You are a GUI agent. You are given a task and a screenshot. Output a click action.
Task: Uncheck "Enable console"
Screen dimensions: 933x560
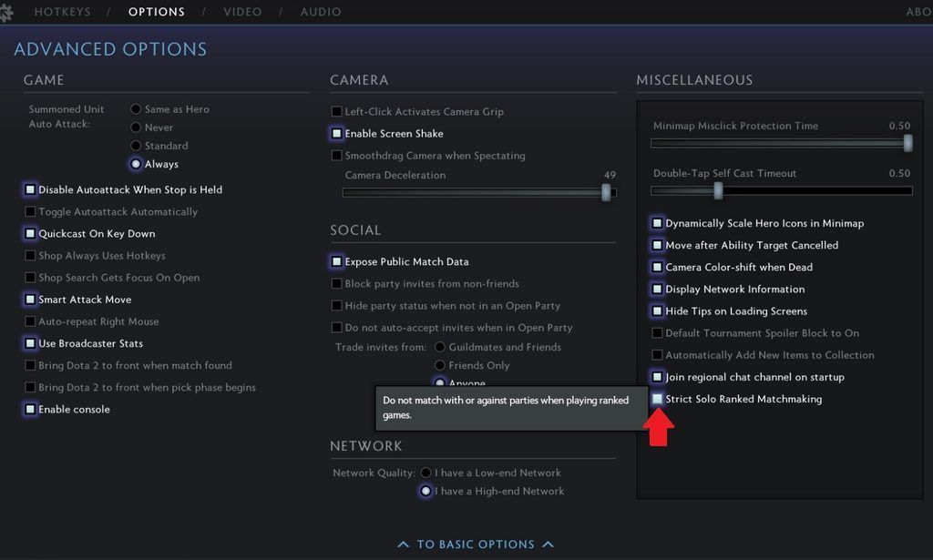click(28, 409)
